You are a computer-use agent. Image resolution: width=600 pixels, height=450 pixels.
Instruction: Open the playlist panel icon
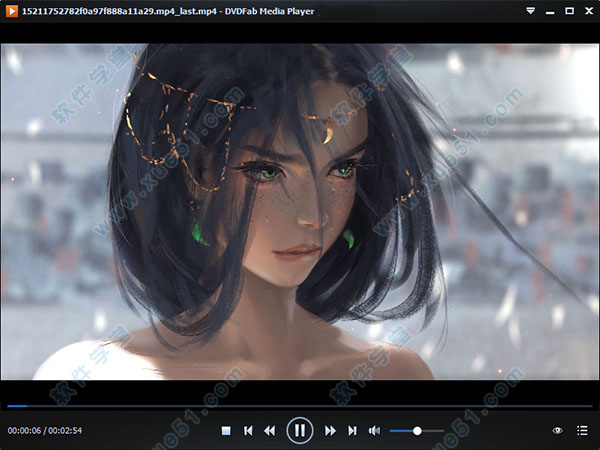point(582,430)
